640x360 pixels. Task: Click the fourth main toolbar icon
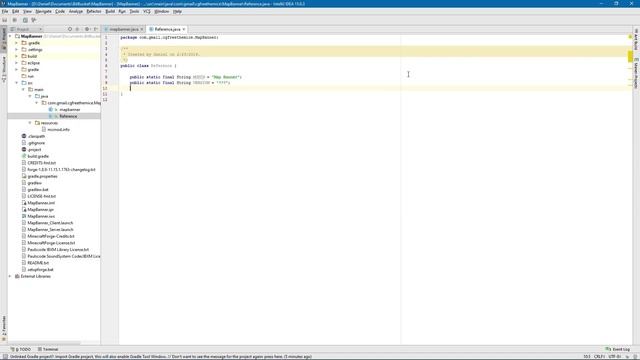pyautogui.click(x=34, y=20)
